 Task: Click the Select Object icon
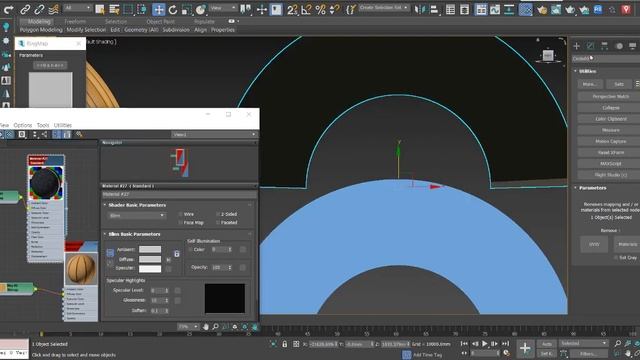coord(100,9)
